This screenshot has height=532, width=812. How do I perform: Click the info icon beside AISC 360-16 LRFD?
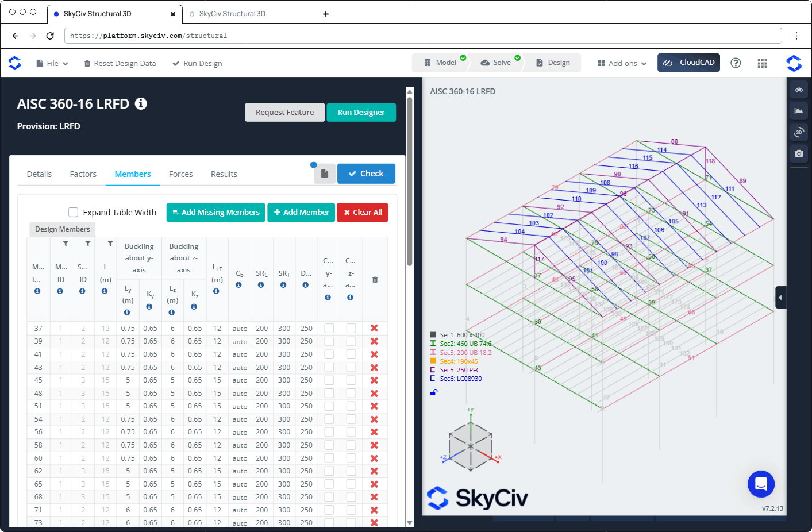(141, 103)
